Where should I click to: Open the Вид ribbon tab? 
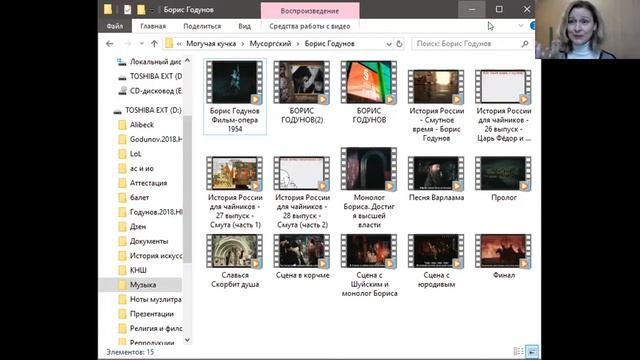coord(244,26)
